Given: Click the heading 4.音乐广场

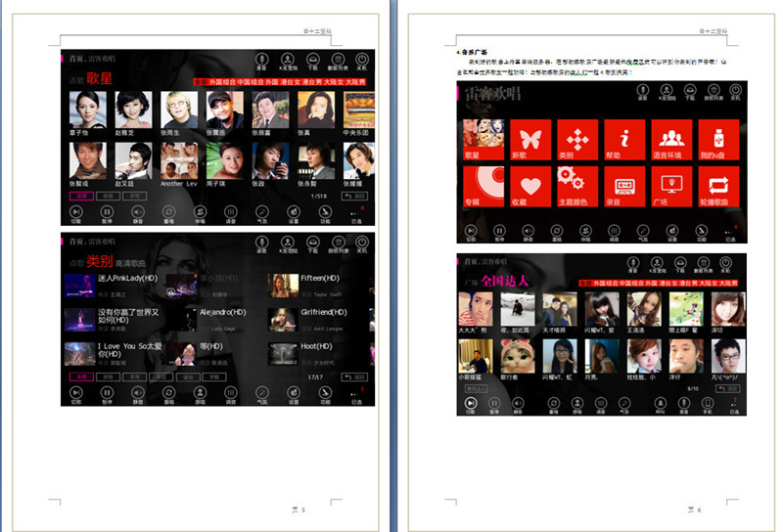Looking at the screenshot, I should pyautogui.click(x=472, y=52).
